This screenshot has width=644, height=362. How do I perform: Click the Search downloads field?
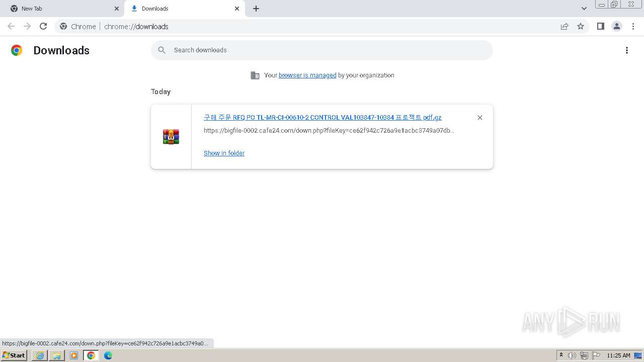[x=322, y=50]
